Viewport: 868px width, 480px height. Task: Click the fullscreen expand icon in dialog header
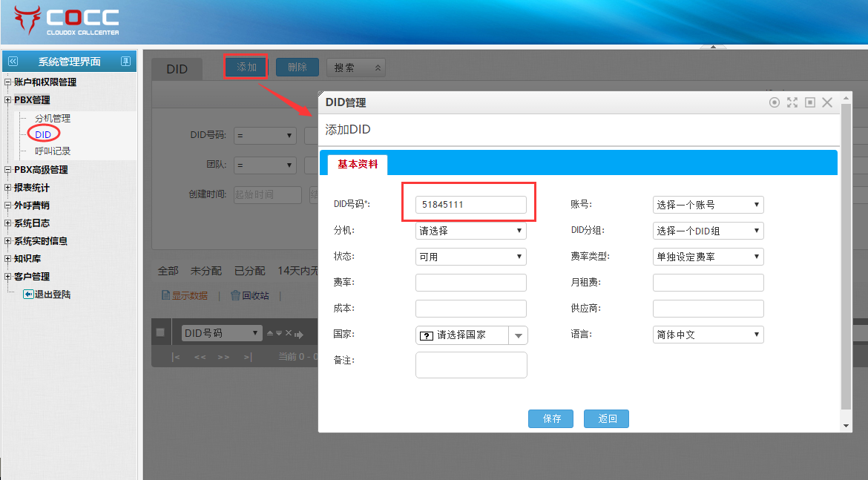tap(792, 102)
